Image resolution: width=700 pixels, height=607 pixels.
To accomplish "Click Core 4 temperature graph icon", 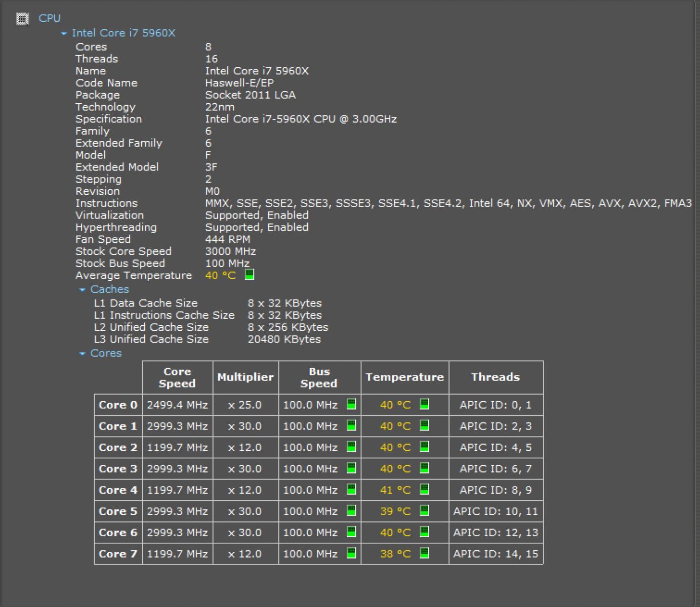I will point(425,489).
